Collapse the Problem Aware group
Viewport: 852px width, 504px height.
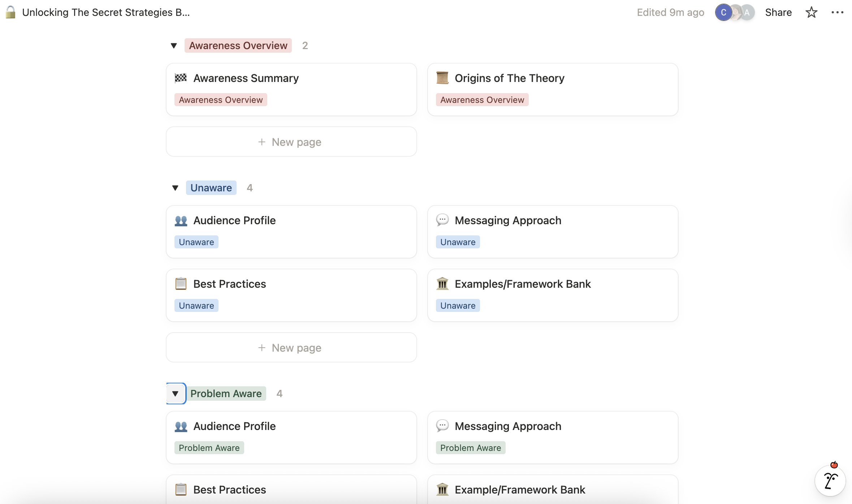[176, 394]
